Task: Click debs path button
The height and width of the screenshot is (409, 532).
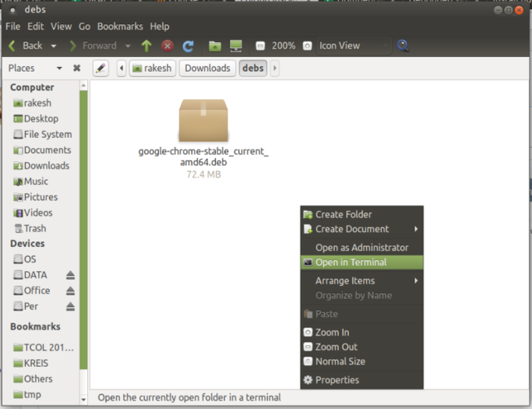Action: (253, 69)
